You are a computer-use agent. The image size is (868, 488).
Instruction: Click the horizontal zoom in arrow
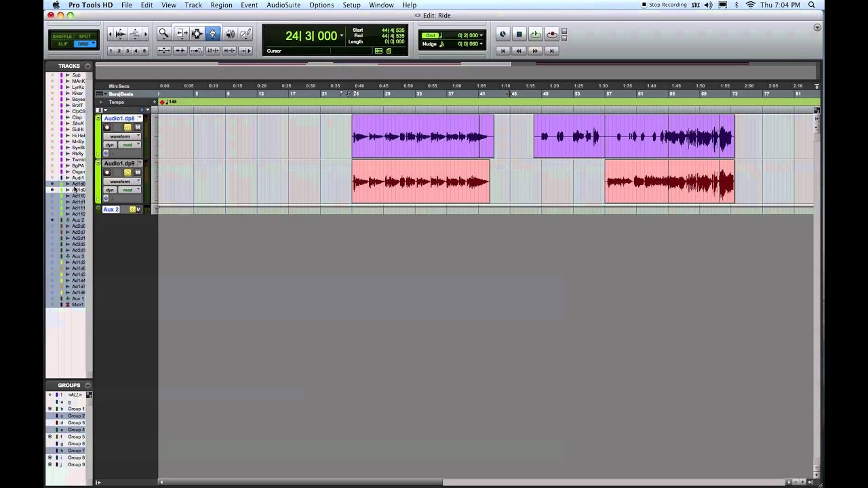146,33
